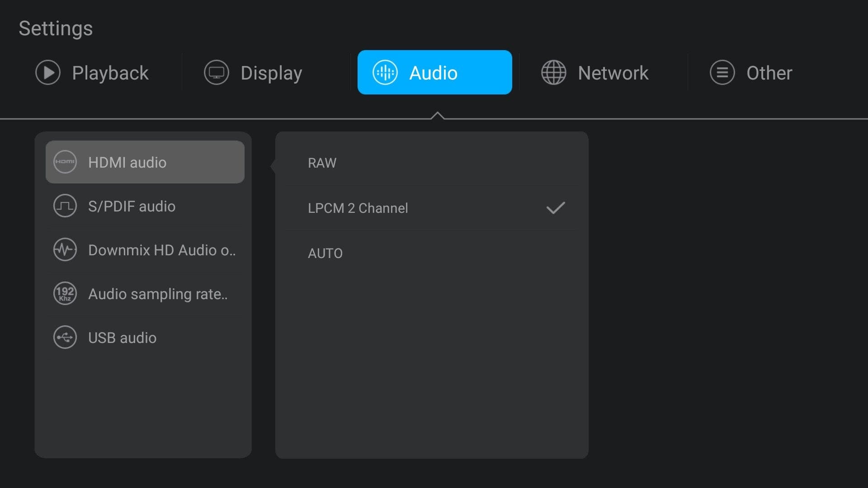The image size is (868, 488).
Task: Open the S/PDIF audio options
Action: point(132,206)
